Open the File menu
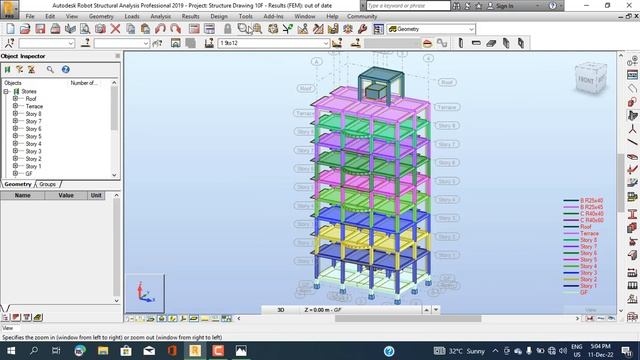640x360 pixels. coord(30,16)
